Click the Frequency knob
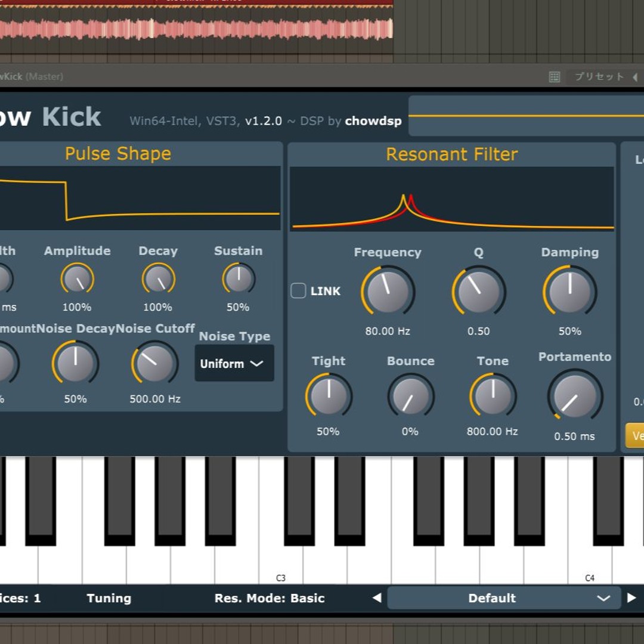This screenshot has width=644, height=644. [x=388, y=292]
